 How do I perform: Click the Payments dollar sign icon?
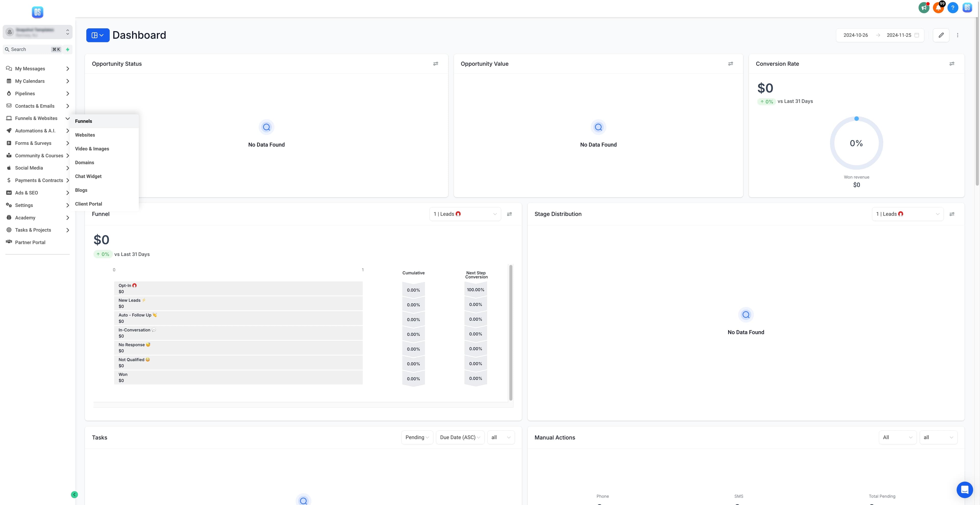[9, 180]
